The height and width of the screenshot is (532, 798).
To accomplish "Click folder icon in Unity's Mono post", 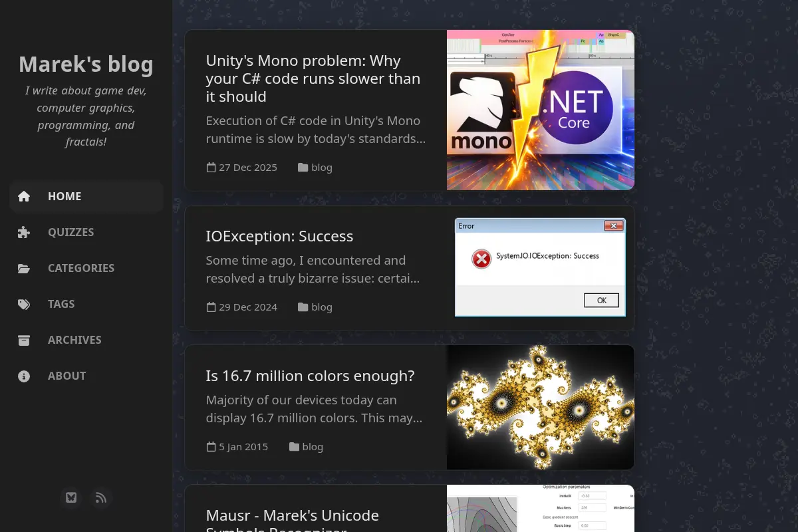I will [x=303, y=167].
